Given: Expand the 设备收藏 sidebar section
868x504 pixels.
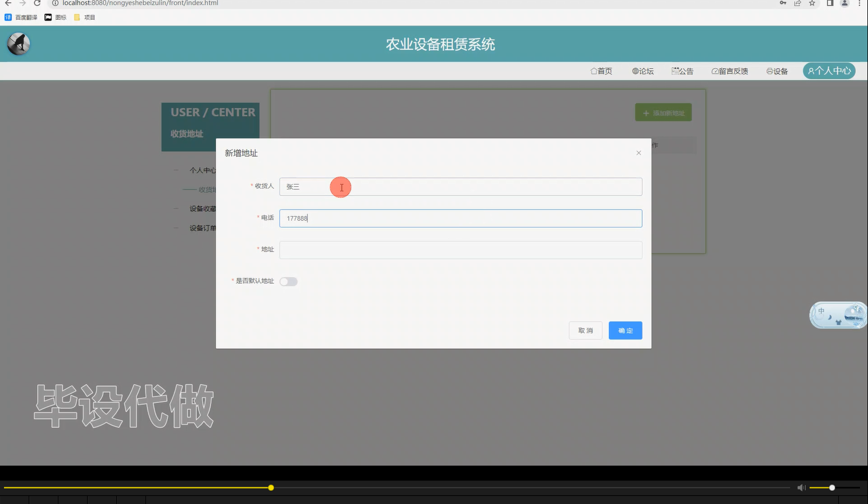Looking at the screenshot, I should pyautogui.click(x=202, y=208).
